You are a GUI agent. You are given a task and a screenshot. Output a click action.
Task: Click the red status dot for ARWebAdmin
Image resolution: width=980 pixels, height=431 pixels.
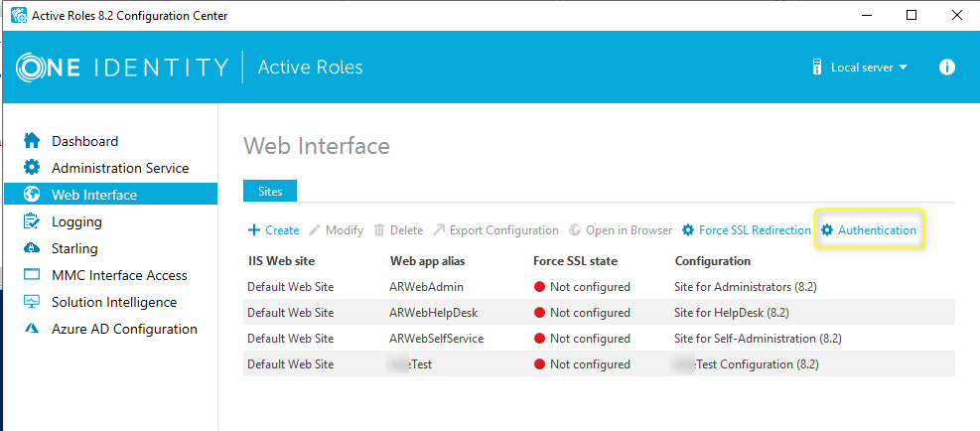(540, 287)
